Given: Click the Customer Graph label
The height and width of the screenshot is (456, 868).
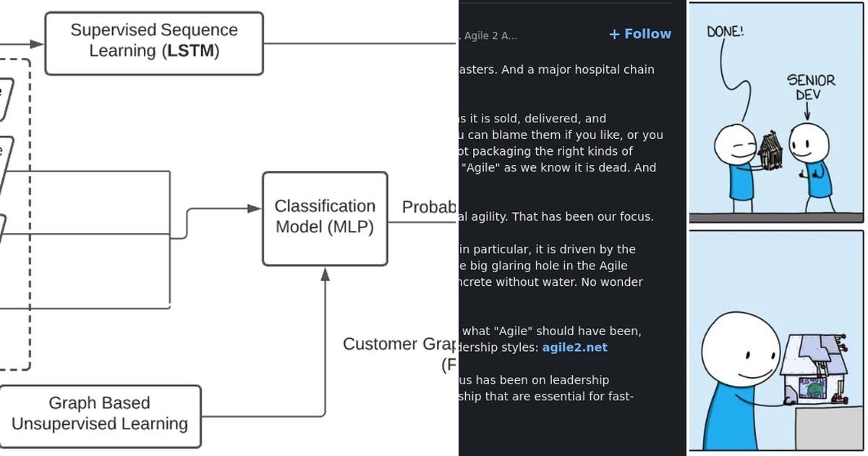Looking at the screenshot, I should click(399, 344).
